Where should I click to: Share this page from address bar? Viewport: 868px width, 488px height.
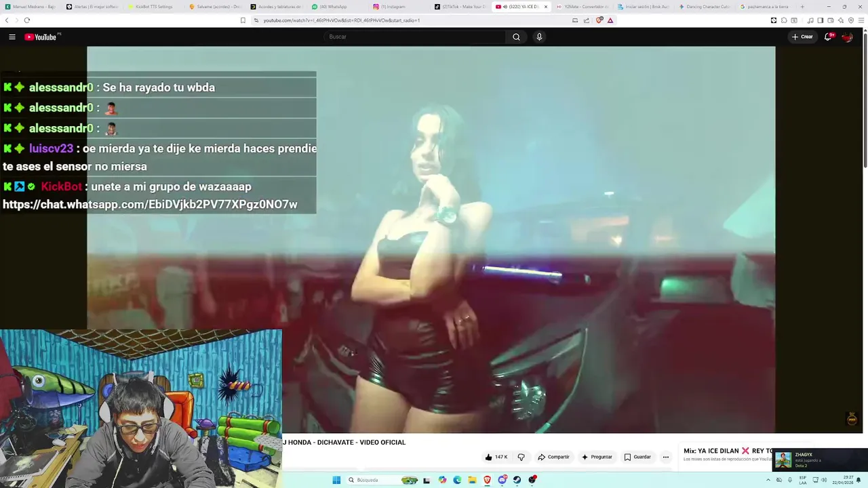[x=587, y=20]
